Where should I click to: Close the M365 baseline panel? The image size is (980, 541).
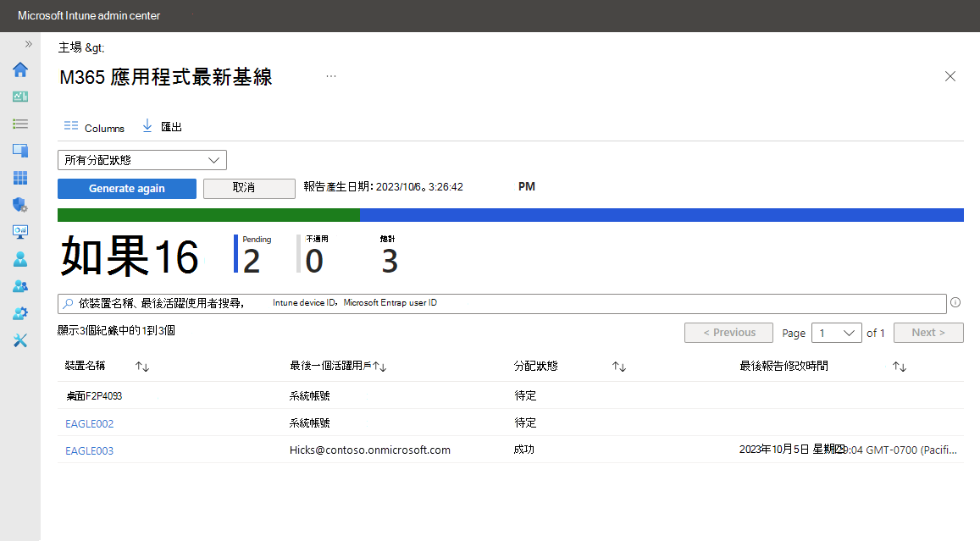coord(950,76)
